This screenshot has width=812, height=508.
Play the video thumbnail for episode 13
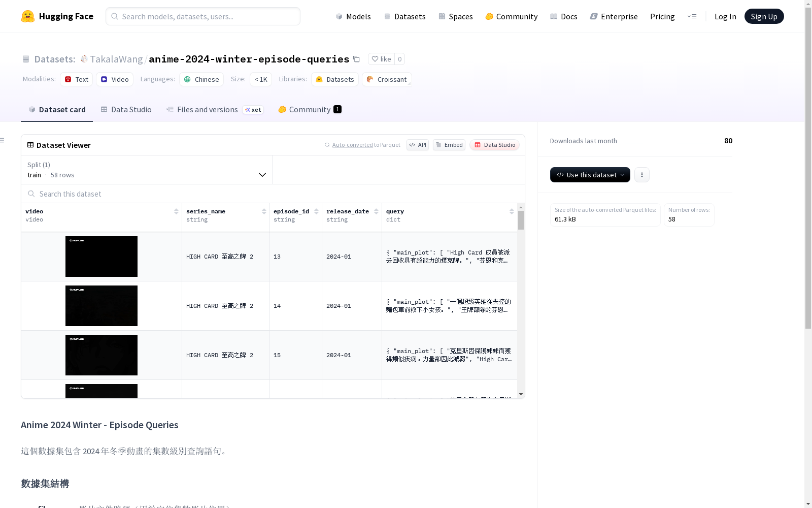tap(101, 257)
